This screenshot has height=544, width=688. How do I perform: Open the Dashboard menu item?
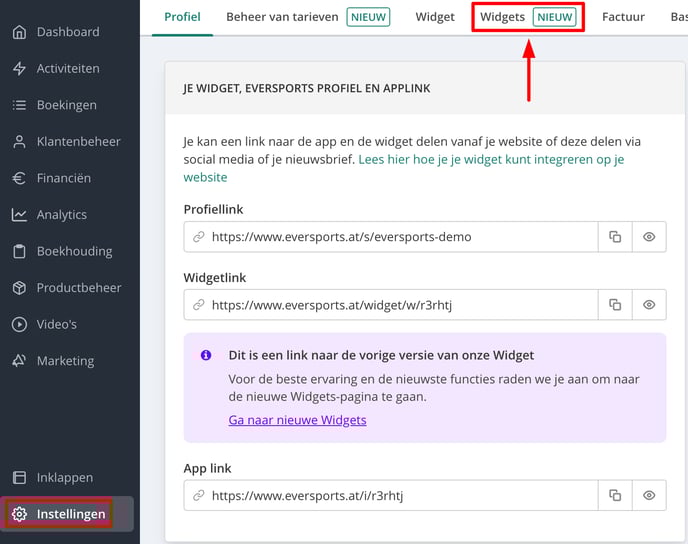(x=68, y=32)
